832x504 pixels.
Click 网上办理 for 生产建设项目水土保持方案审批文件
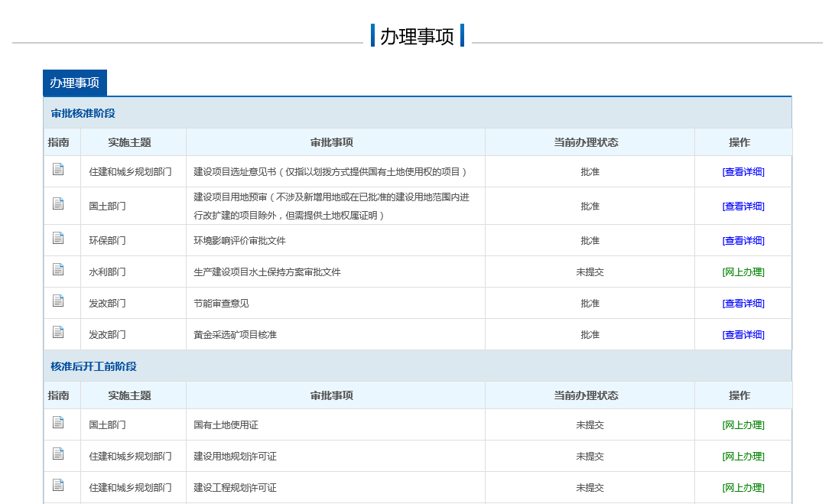click(x=743, y=272)
